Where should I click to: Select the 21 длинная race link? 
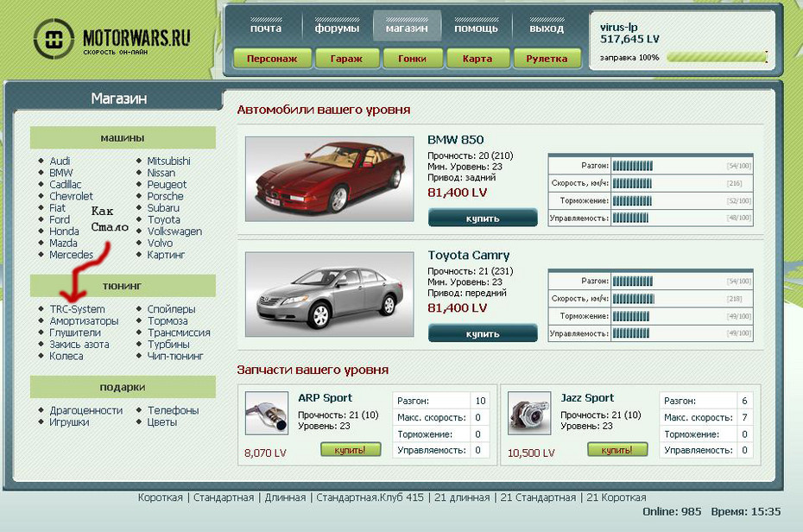[462, 497]
